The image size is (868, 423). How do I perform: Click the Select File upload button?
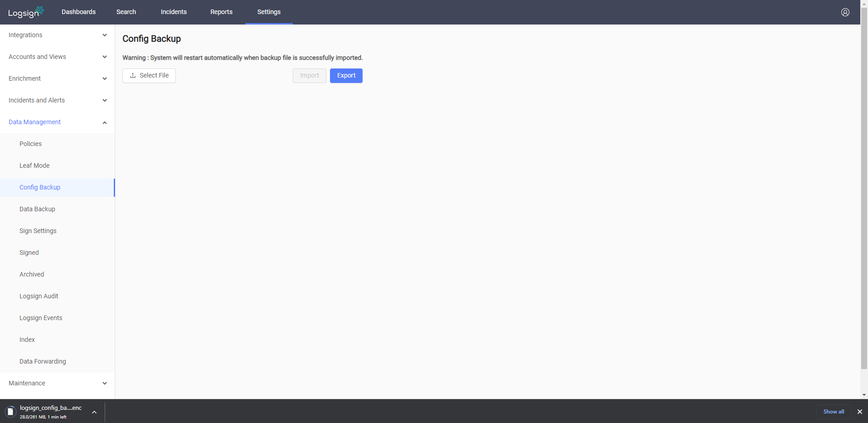click(149, 76)
